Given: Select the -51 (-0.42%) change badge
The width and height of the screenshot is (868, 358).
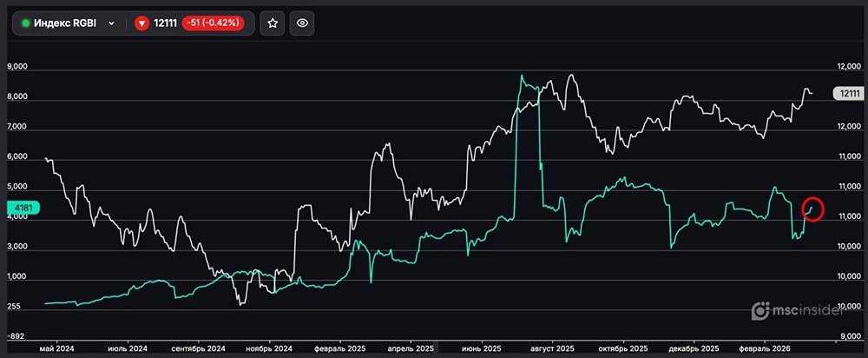Looking at the screenshot, I should 214,23.
